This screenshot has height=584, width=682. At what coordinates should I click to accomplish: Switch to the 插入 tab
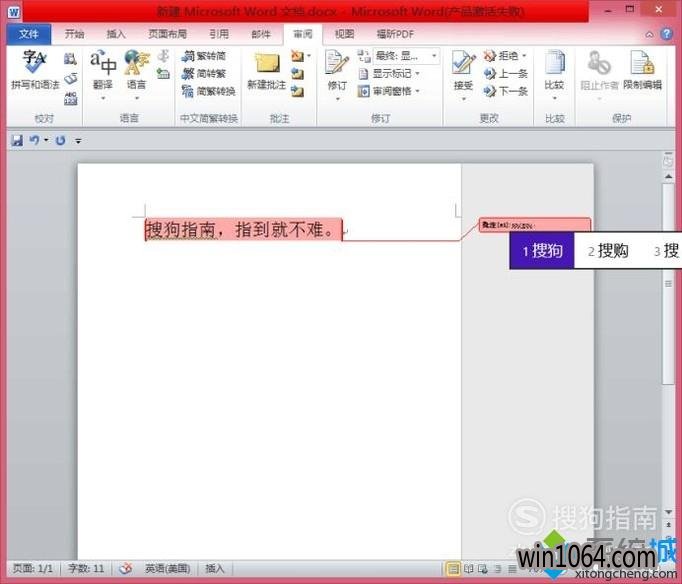[116, 34]
